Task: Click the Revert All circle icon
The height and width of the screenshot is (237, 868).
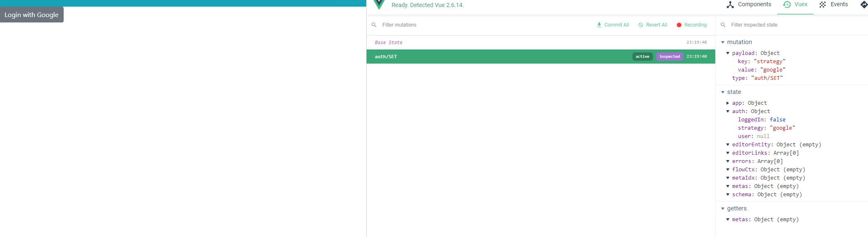Action: 641,25
